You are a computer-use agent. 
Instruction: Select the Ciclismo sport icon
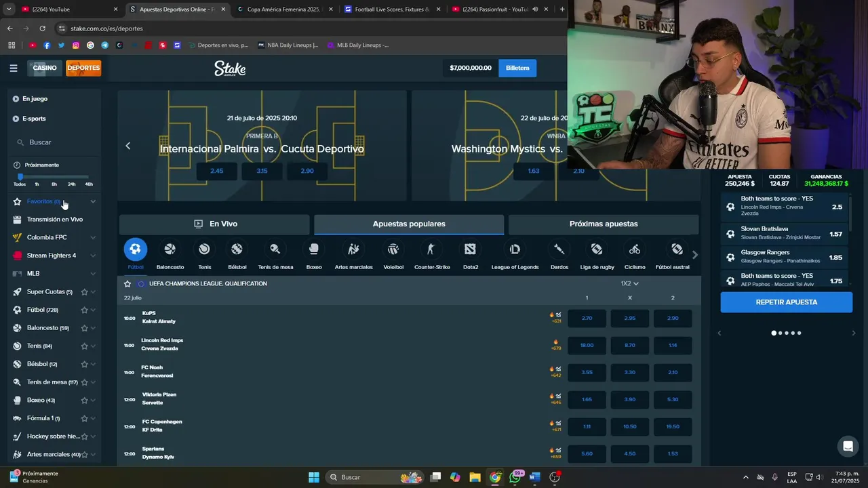click(x=635, y=249)
